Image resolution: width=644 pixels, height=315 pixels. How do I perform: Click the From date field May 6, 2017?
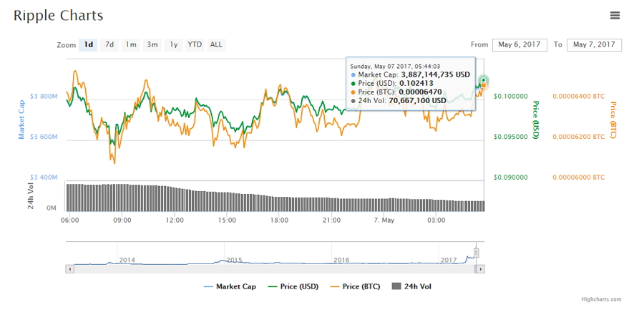tap(519, 45)
